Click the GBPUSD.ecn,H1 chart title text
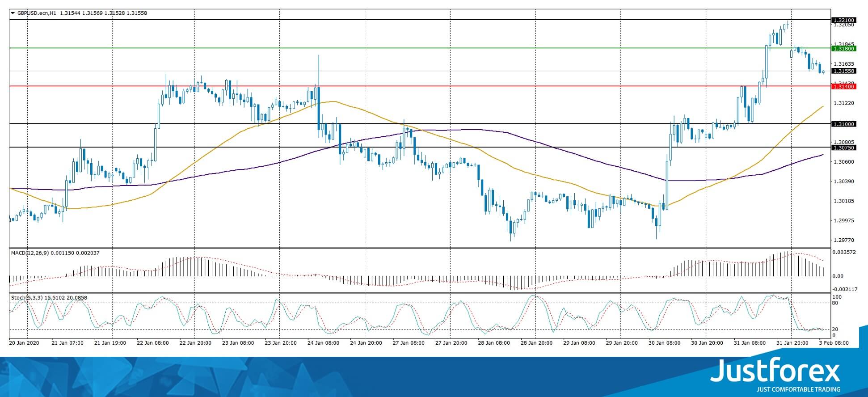 tap(37, 13)
